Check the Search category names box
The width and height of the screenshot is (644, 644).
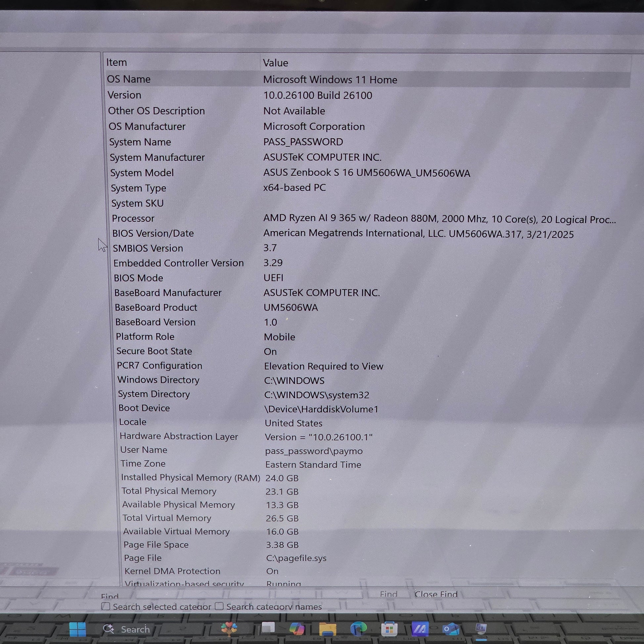tap(219, 606)
